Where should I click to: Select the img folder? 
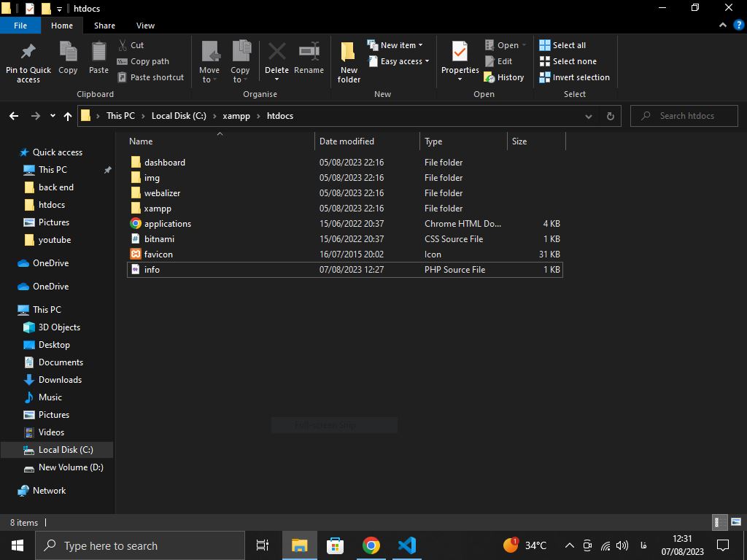[345, 178]
